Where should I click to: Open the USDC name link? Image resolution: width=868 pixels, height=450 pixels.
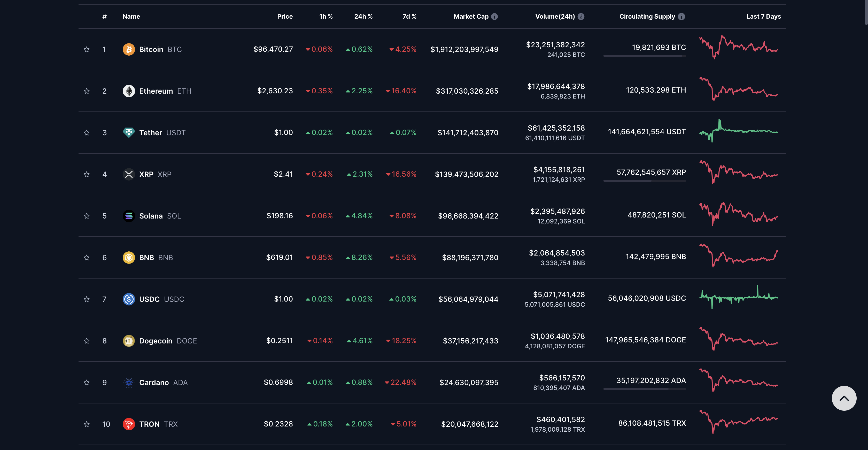click(x=149, y=299)
